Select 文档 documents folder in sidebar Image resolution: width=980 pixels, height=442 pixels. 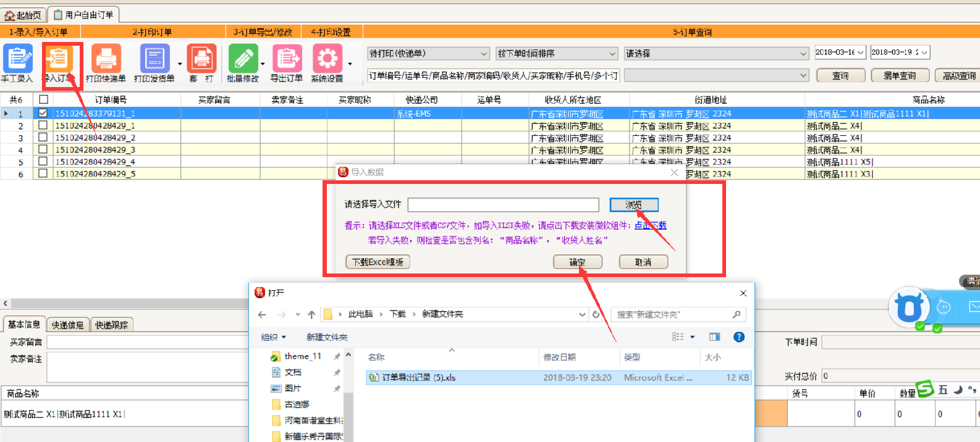[293, 372]
